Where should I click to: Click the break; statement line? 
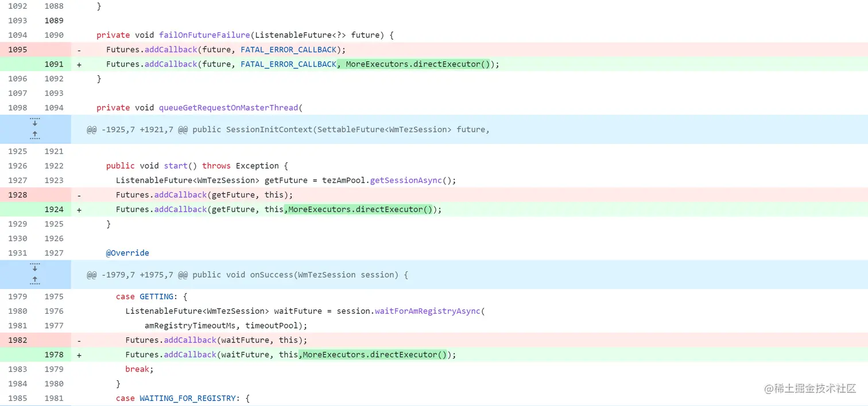point(139,369)
